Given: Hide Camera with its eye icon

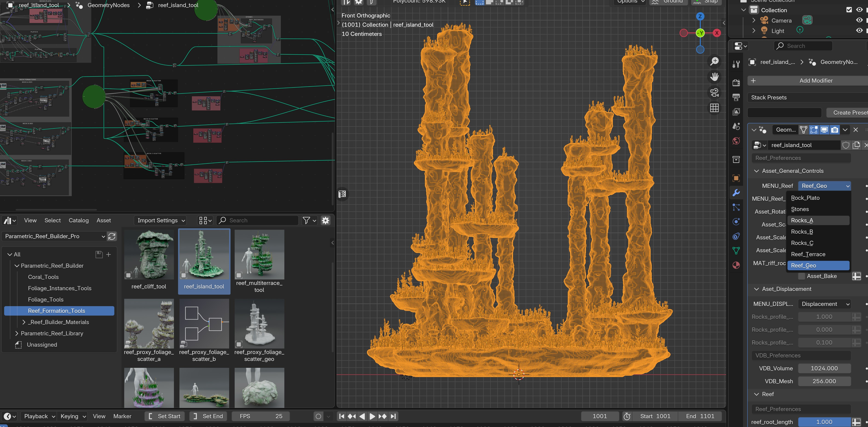Looking at the screenshot, I should pos(859,20).
